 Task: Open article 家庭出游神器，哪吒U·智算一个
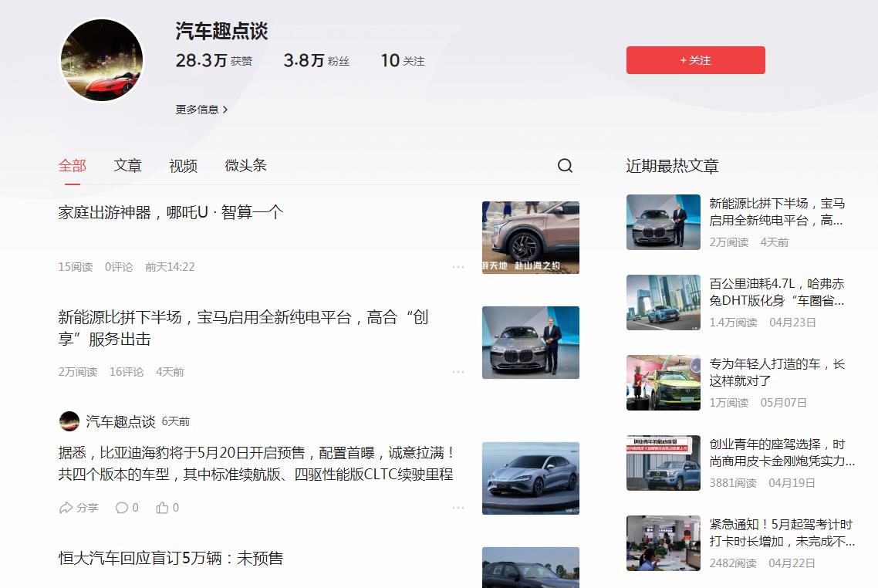[171, 213]
